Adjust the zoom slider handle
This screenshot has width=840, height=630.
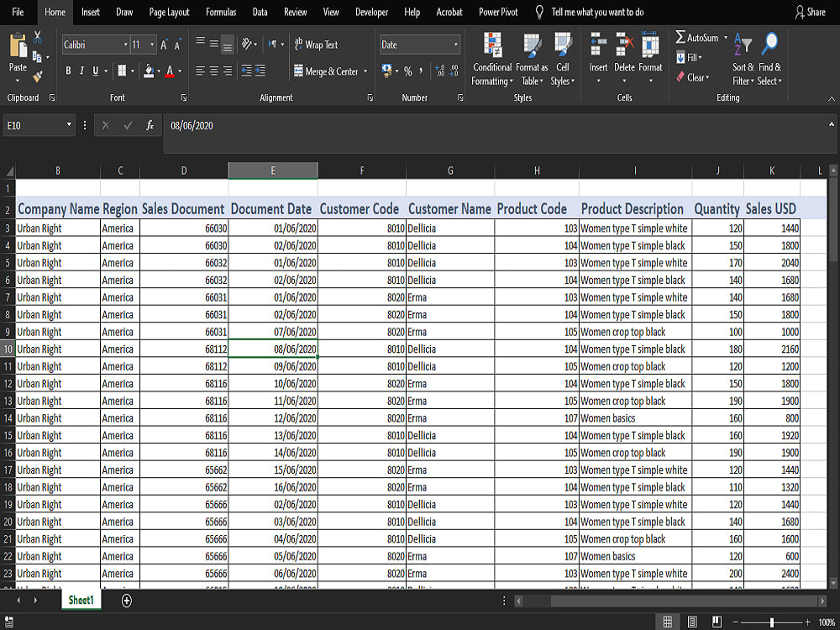[771, 622]
